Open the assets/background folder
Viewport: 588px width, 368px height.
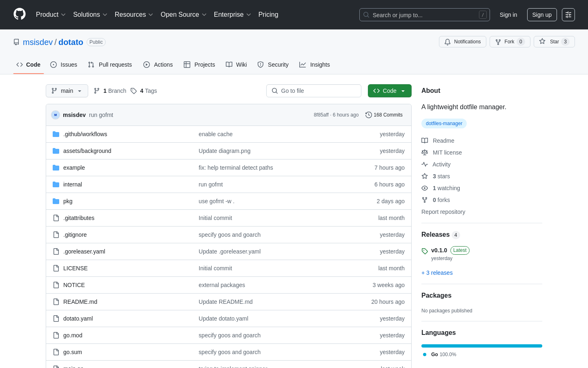pyautogui.click(x=87, y=151)
